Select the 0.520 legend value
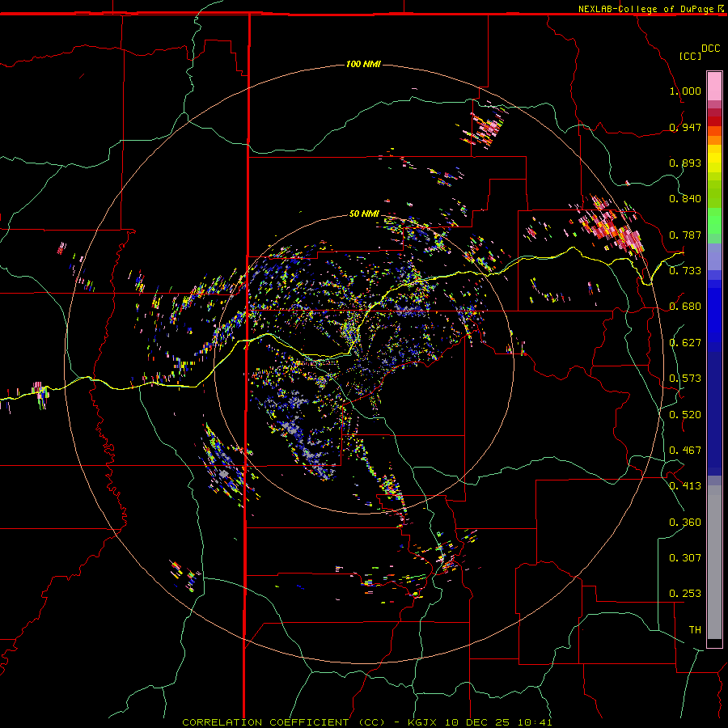The width and height of the screenshot is (728, 728). (685, 414)
